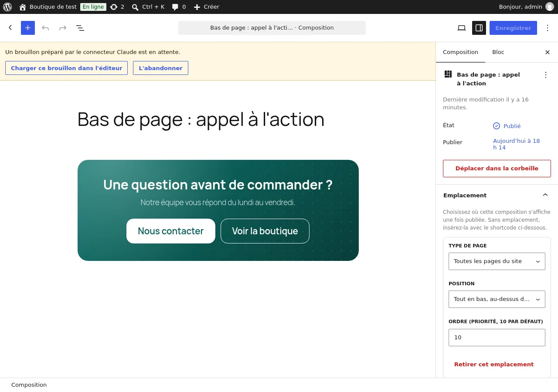The height and width of the screenshot is (392, 558).
Task: Open the Bonjour, admin account menu
Action: click(x=526, y=7)
